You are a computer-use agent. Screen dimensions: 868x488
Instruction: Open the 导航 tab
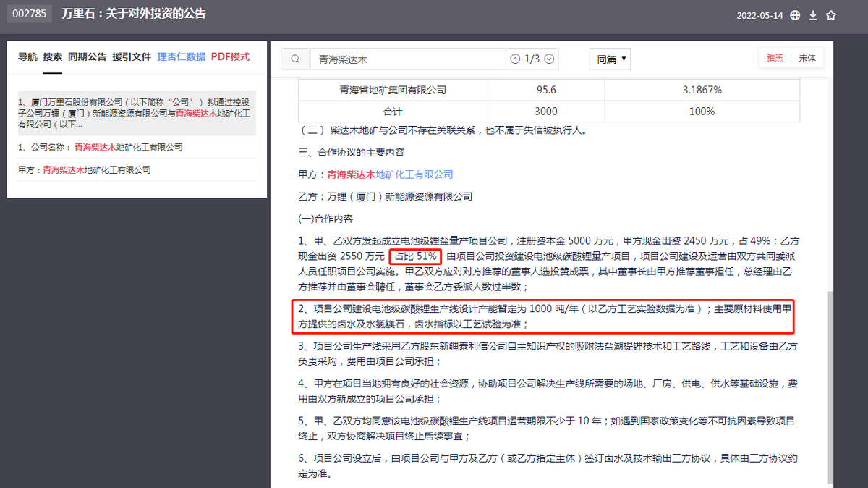pos(27,56)
